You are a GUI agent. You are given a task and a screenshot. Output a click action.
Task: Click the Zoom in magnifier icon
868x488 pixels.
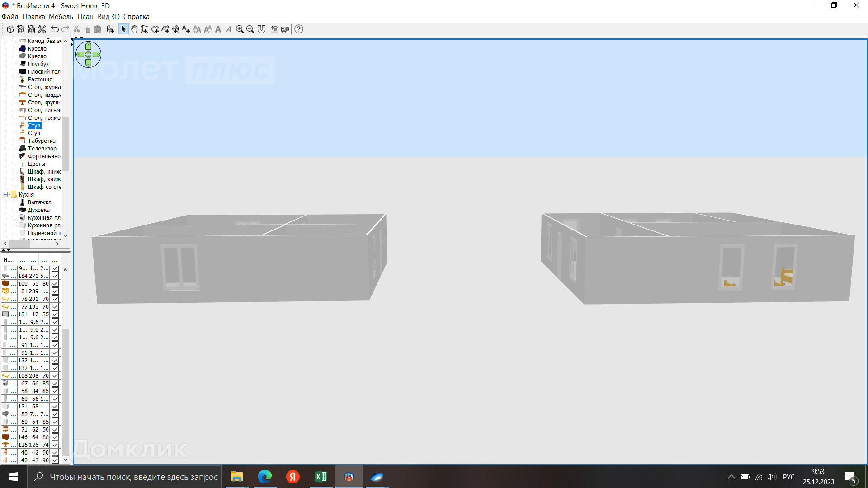click(x=240, y=29)
